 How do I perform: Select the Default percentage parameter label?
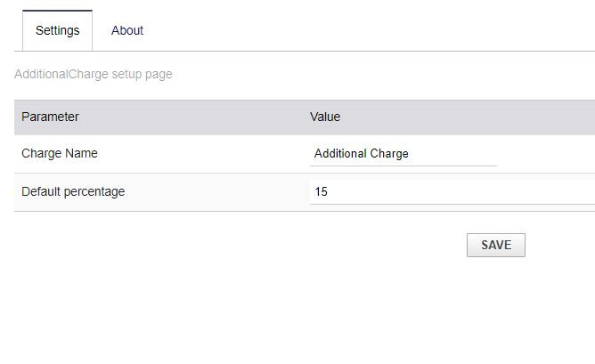pyautogui.click(x=73, y=191)
